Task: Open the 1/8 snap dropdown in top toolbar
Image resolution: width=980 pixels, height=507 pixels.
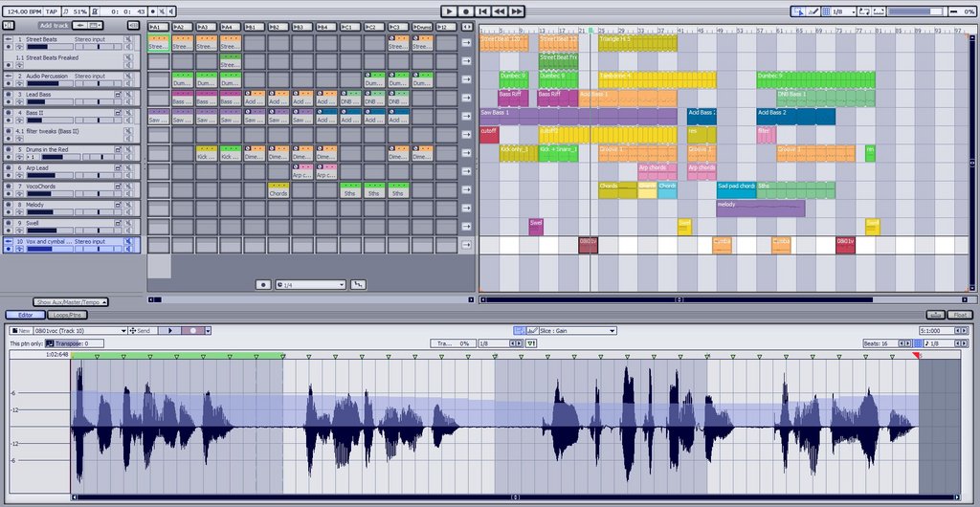Action: point(844,11)
